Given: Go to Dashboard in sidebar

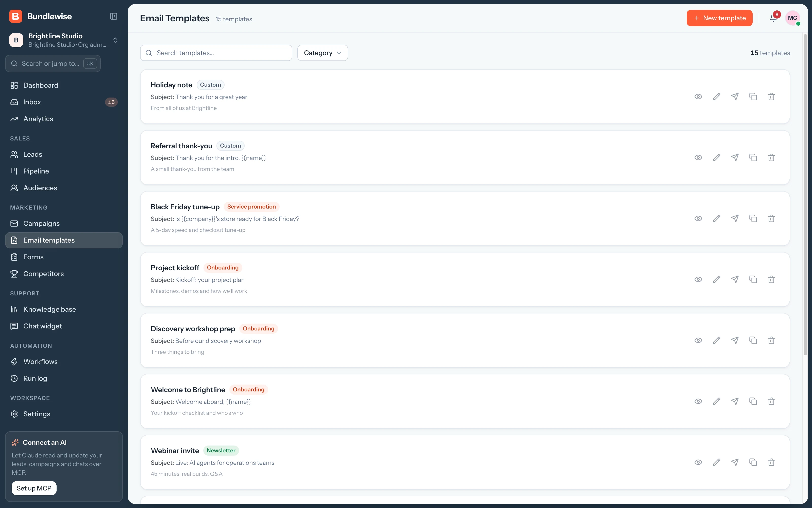Looking at the screenshot, I should (64, 85).
